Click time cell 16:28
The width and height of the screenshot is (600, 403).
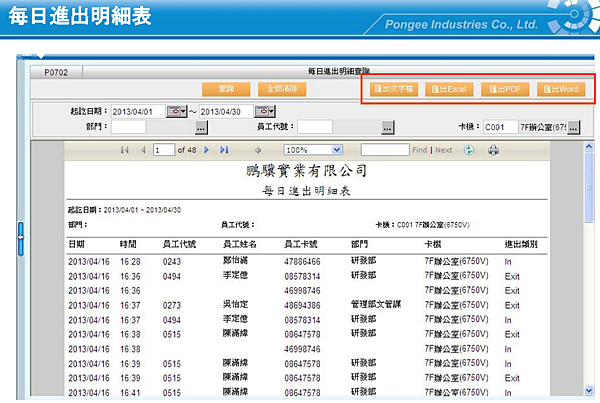click(x=130, y=262)
